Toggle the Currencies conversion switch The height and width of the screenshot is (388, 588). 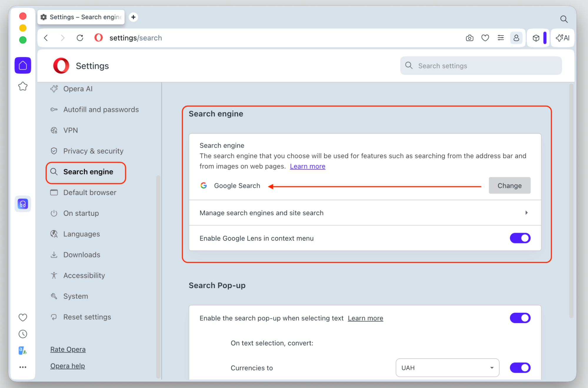[x=520, y=368]
